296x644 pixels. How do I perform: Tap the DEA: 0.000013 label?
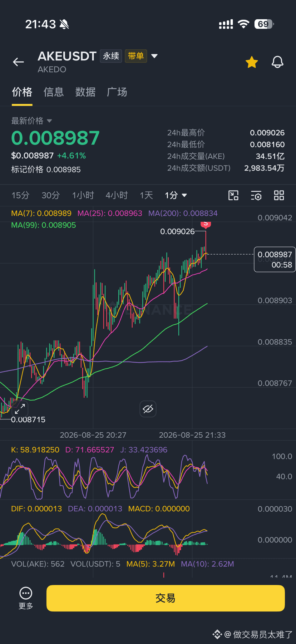[95, 509]
